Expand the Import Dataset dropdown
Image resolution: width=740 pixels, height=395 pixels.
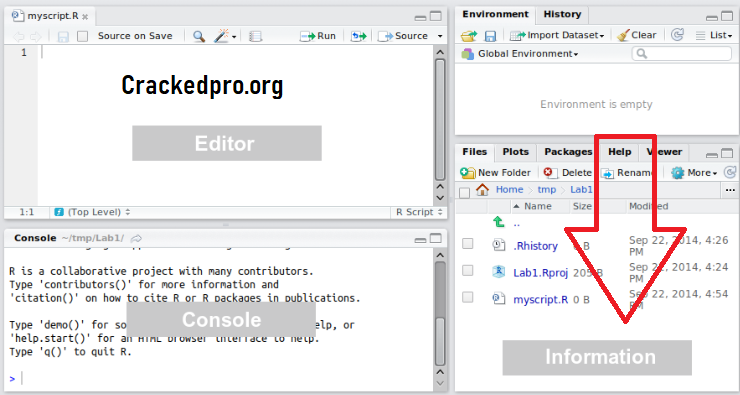point(557,35)
